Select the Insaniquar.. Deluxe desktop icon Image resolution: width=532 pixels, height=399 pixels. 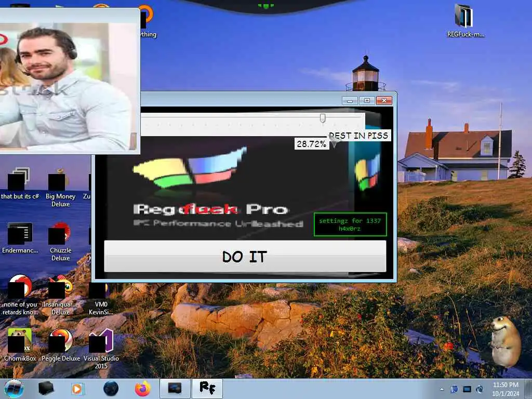tap(60, 295)
